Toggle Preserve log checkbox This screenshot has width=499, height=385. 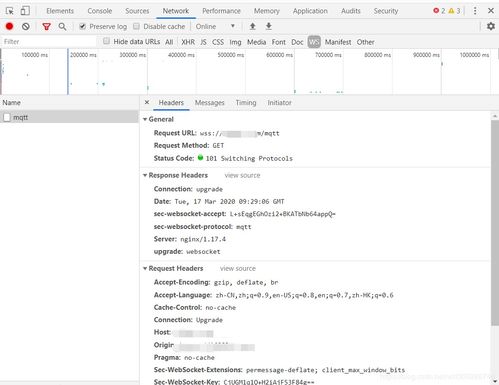tap(82, 26)
